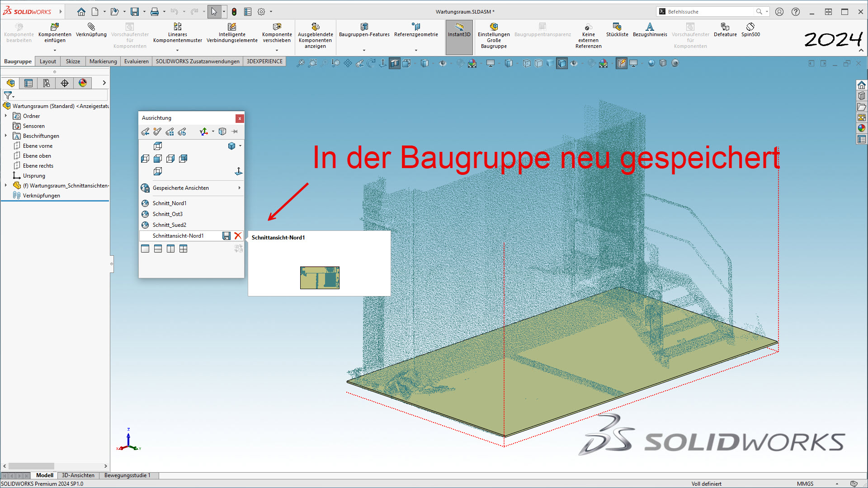
Task: Open SOLIDWORKS Zusatzanwendungen tab
Action: point(198,61)
